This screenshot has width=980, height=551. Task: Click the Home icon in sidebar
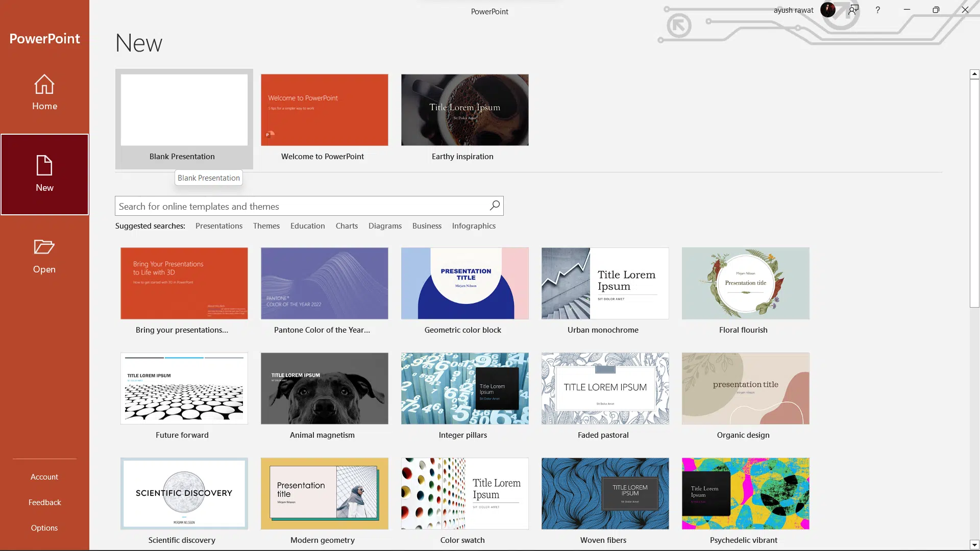click(x=44, y=91)
